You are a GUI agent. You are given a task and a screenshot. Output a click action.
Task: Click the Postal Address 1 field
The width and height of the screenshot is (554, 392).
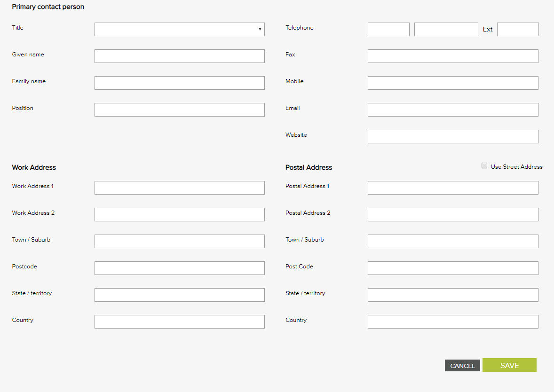pyautogui.click(x=453, y=188)
